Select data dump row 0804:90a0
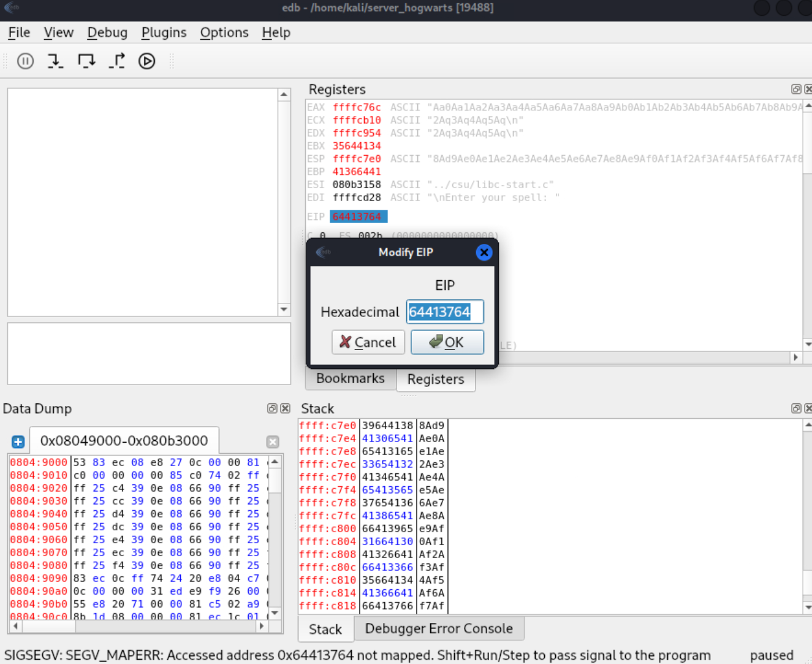Screen dimensions: 812x664 tap(138, 591)
